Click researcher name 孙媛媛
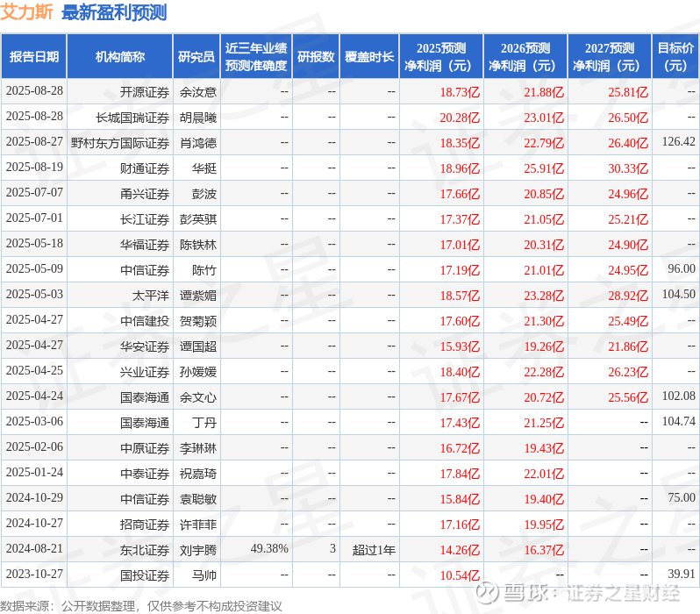Viewport: 700px width, 614px height. pos(197,372)
